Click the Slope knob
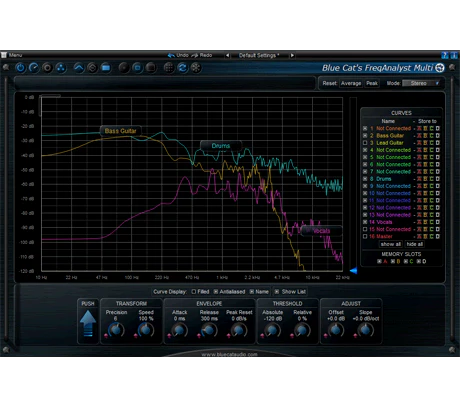Image resolution: width=460 pixels, height=416 pixels. click(365, 330)
